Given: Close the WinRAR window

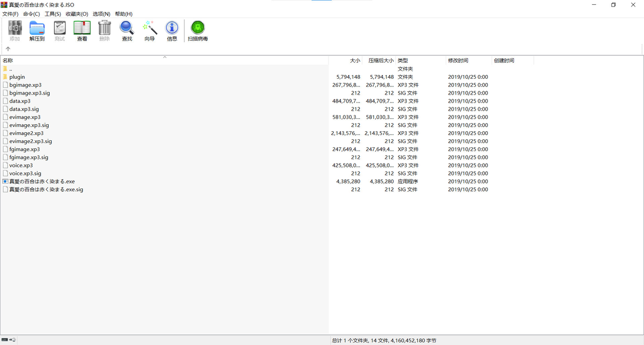Looking at the screenshot, I should point(633,5).
